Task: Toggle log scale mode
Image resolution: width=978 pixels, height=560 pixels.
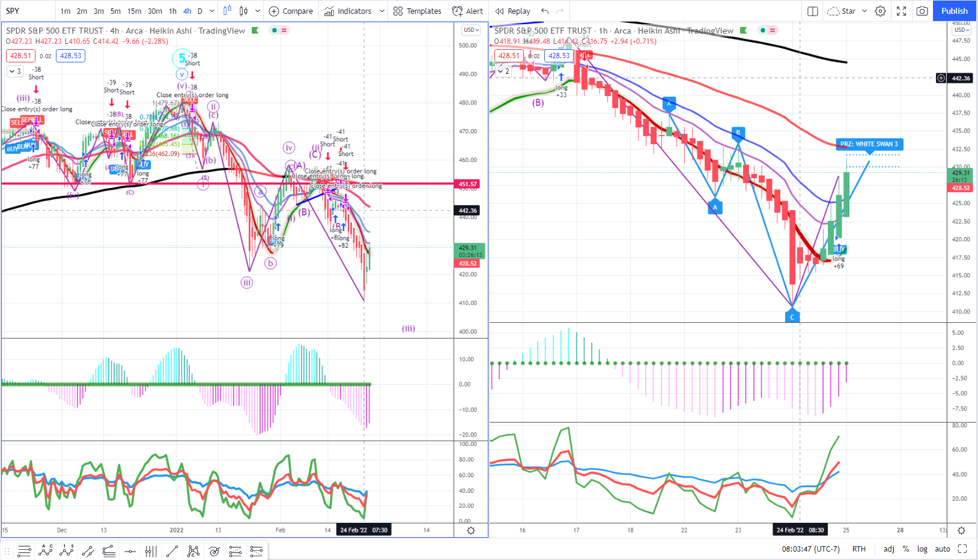Action: tap(922, 549)
